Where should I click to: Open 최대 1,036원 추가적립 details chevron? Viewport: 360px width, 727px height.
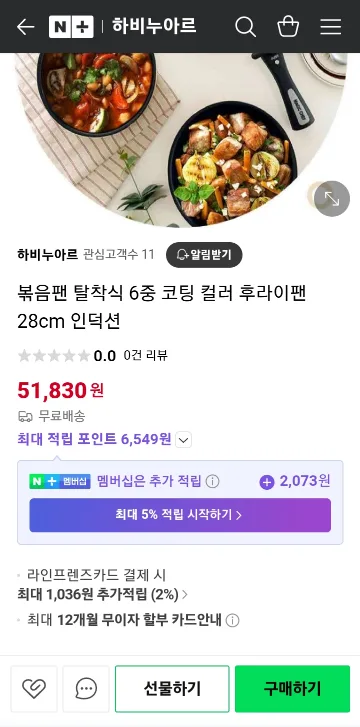tap(185, 594)
